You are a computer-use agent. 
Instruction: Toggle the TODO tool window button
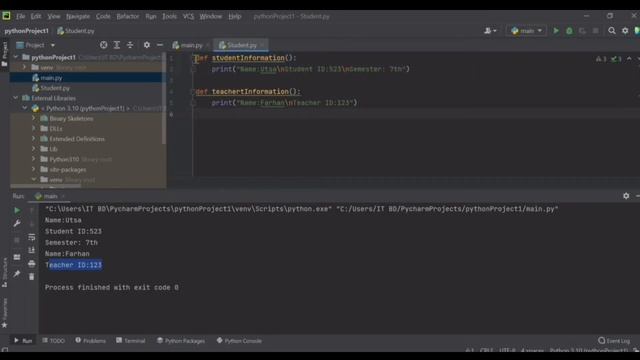point(53,340)
